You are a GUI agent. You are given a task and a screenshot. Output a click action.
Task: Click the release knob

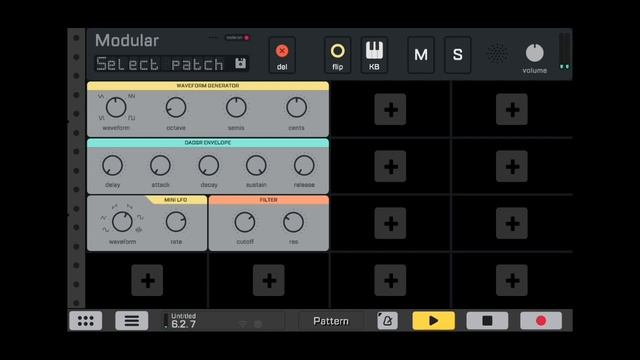click(x=304, y=165)
